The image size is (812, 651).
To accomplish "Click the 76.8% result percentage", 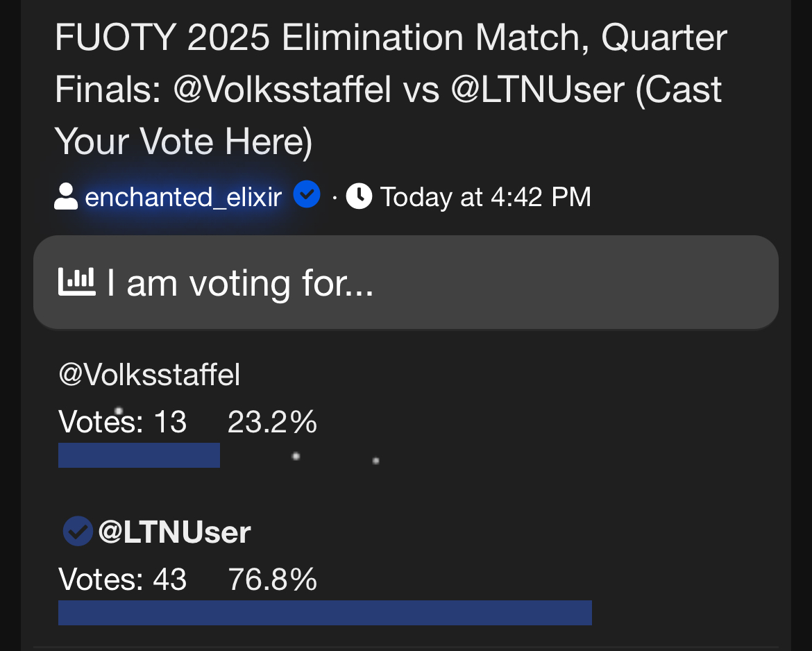I will click(272, 580).
